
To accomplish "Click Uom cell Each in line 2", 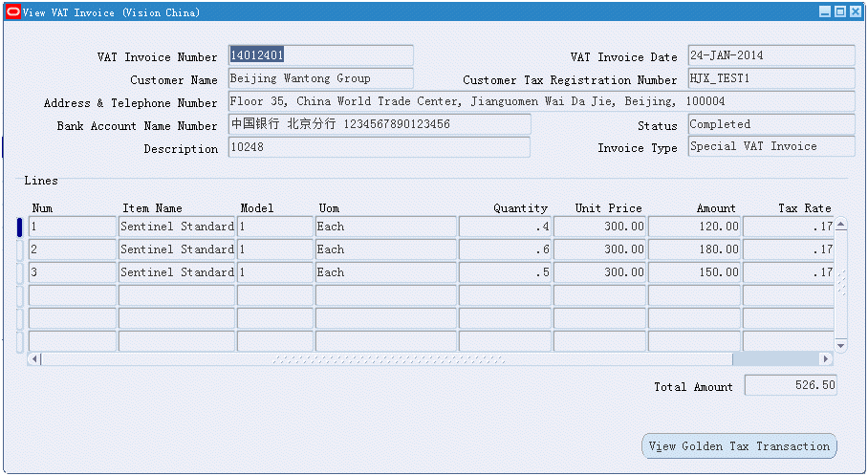I will pyautogui.click(x=386, y=249).
